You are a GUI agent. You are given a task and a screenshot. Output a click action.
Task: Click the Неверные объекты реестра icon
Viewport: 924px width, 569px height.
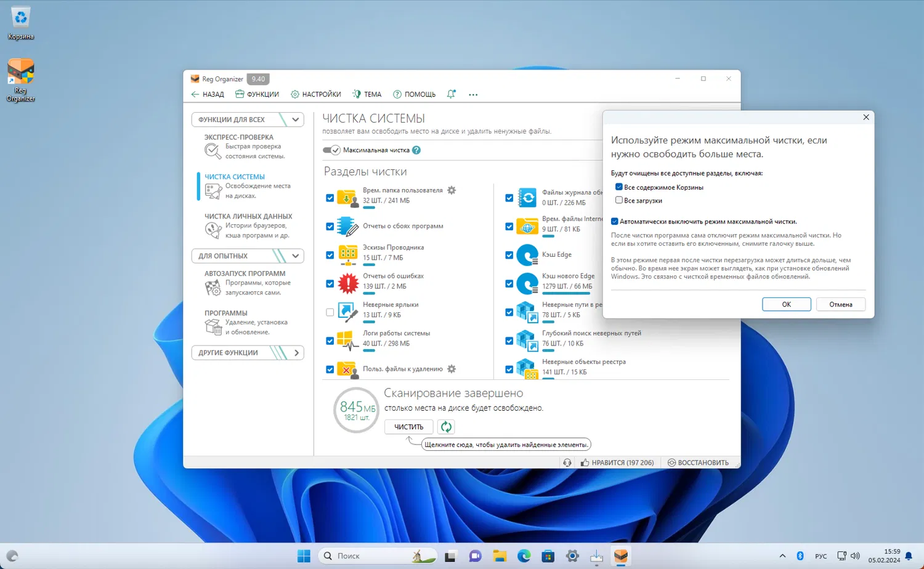[x=527, y=368]
